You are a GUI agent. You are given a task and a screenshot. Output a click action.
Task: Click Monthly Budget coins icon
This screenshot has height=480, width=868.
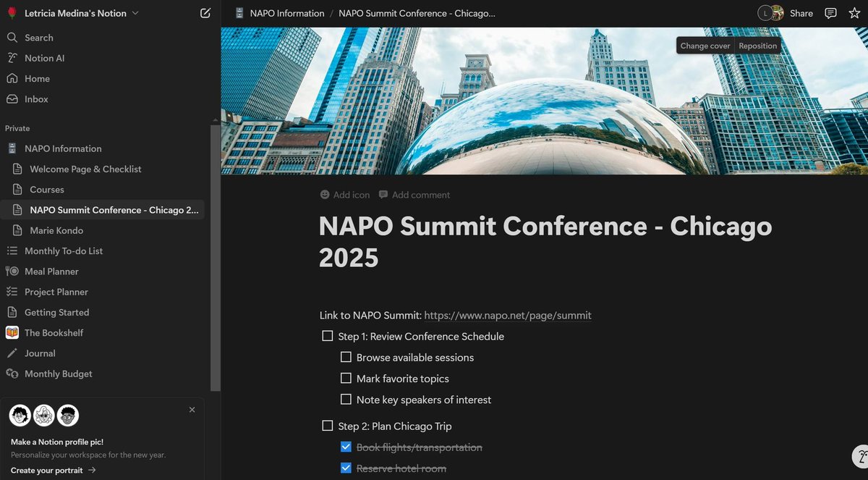point(12,374)
